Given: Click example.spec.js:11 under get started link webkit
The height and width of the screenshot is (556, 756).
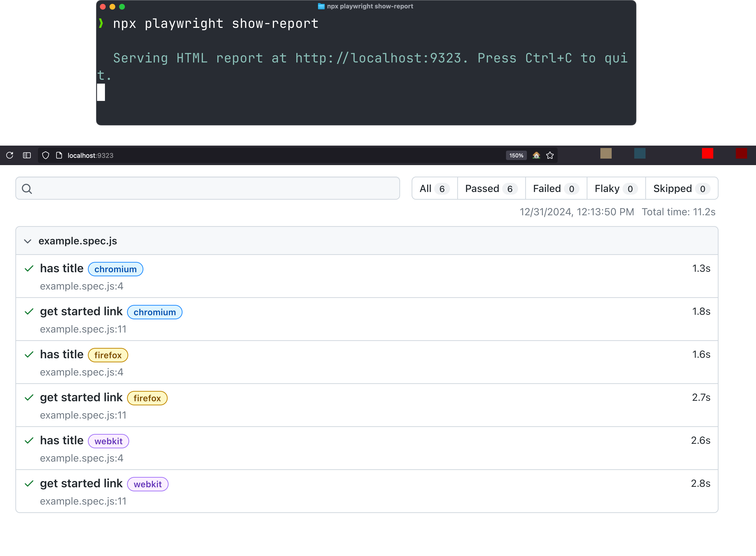Looking at the screenshot, I should click(83, 501).
